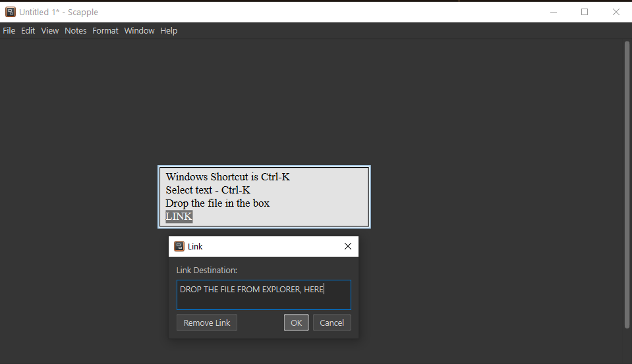Click the Scapple app icon in title bar

click(x=11, y=12)
